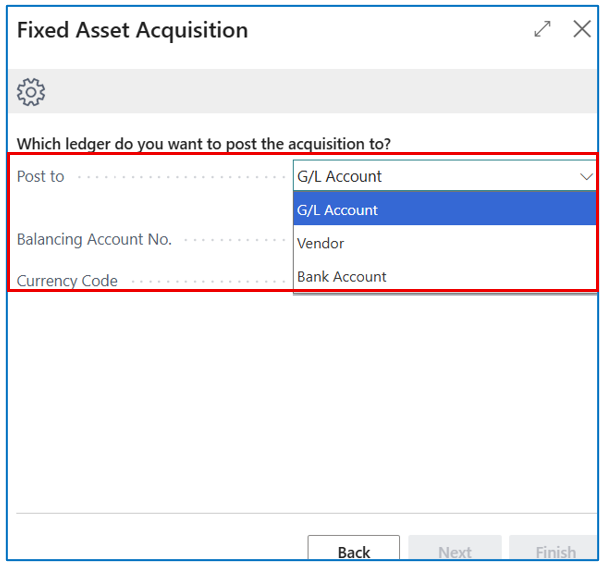Expand the dialog with the double-arrow icon
The image size is (604, 565).
pos(542,29)
